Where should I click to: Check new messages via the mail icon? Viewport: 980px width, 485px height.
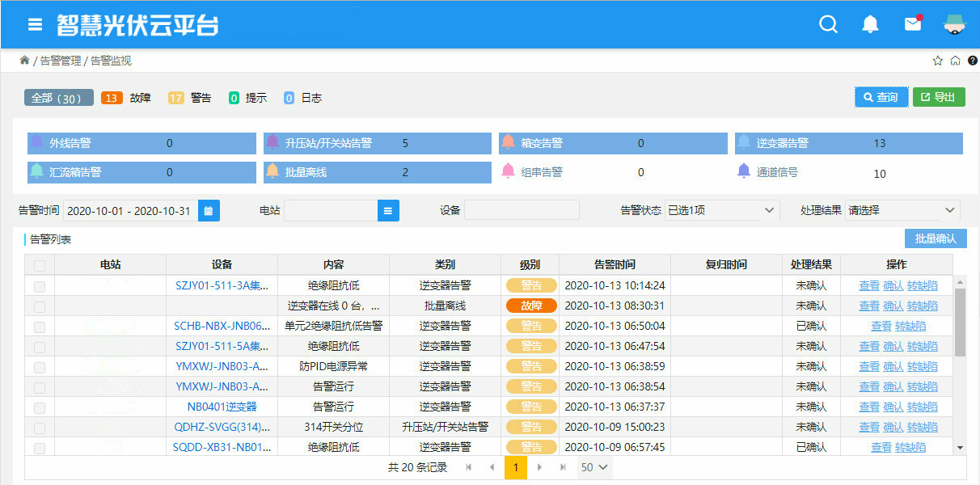(912, 24)
